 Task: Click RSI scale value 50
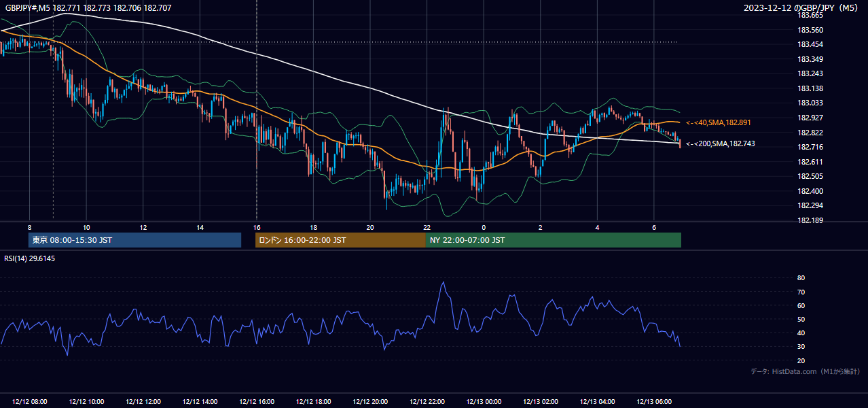[x=801, y=319]
